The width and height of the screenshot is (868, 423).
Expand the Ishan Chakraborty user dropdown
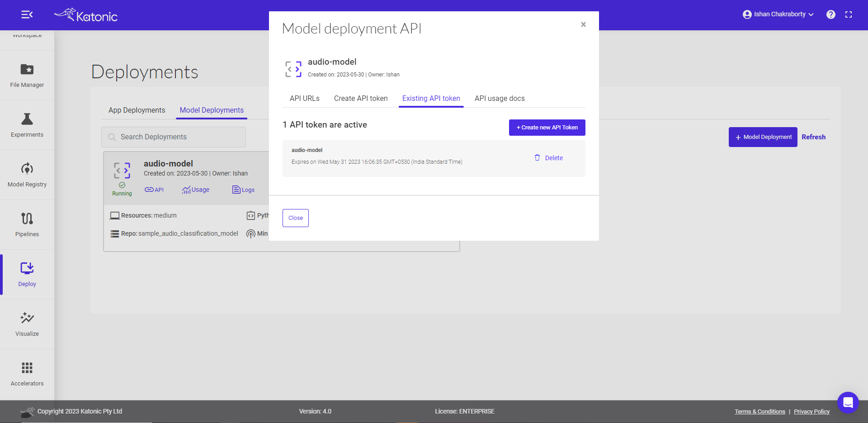click(778, 14)
